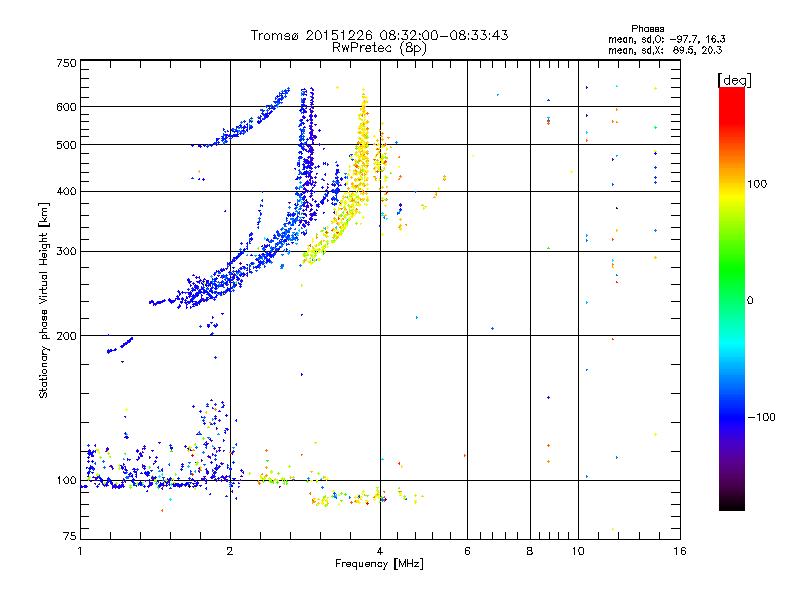Click the y-axis tick label '75'

click(70, 536)
